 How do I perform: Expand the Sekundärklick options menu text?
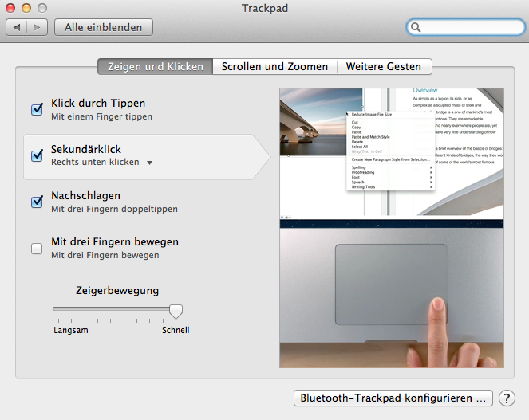coord(95,162)
